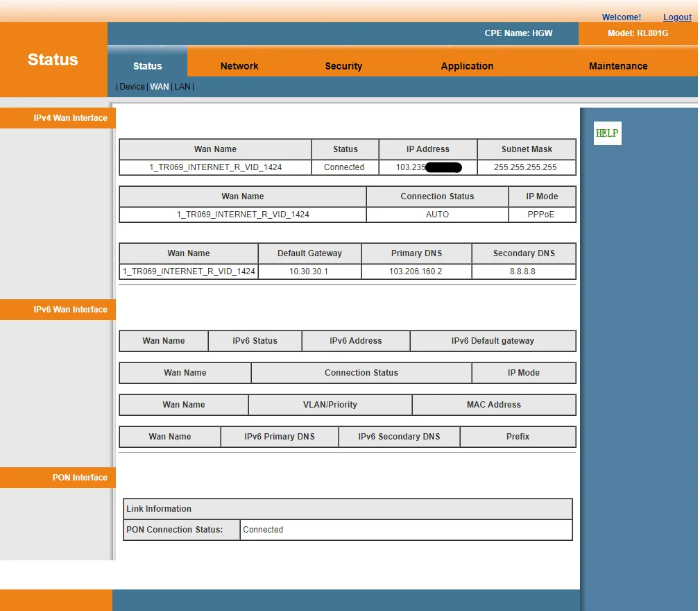Click the IPv6 Primary DNS header
Image resolution: width=700 pixels, height=611 pixels.
pyautogui.click(x=279, y=436)
